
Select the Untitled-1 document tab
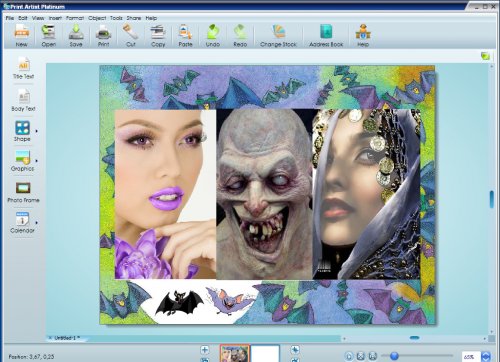point(67,338)
